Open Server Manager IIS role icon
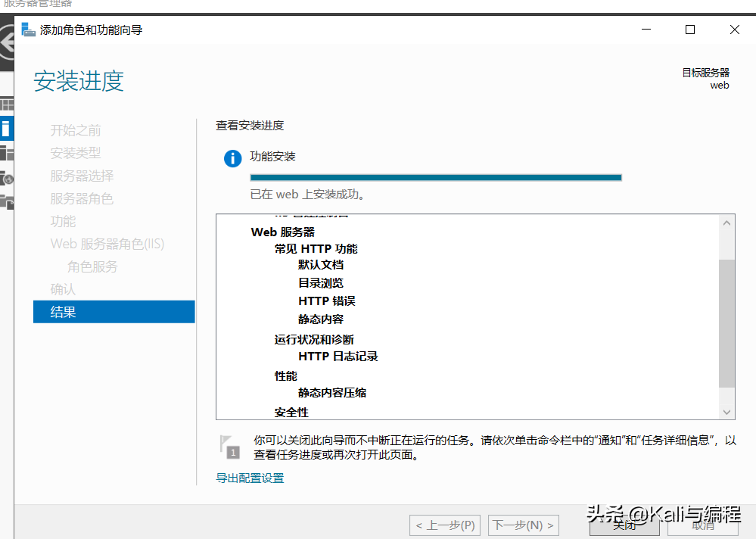Screen dimensions: 756x539 pos(7,178)
